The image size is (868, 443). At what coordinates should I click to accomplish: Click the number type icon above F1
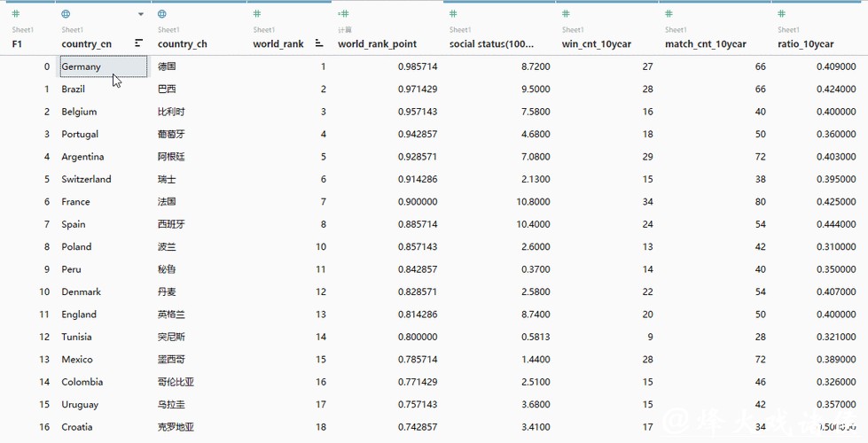click(16, 14)
